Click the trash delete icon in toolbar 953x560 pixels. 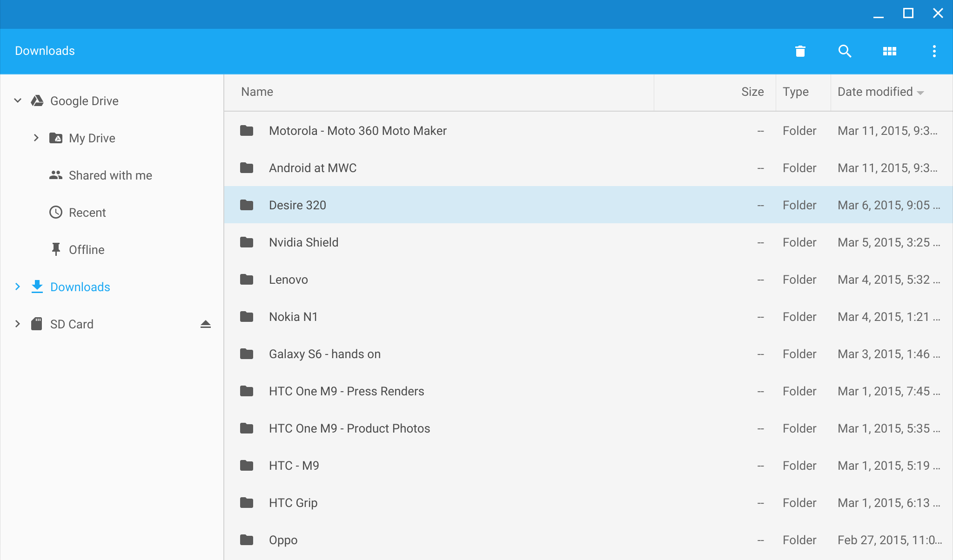click(x=800, y=51)
